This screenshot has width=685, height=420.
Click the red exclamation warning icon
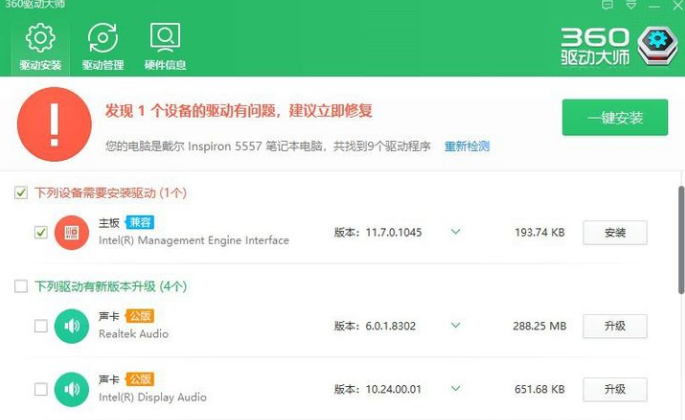(x=54, y=124)
